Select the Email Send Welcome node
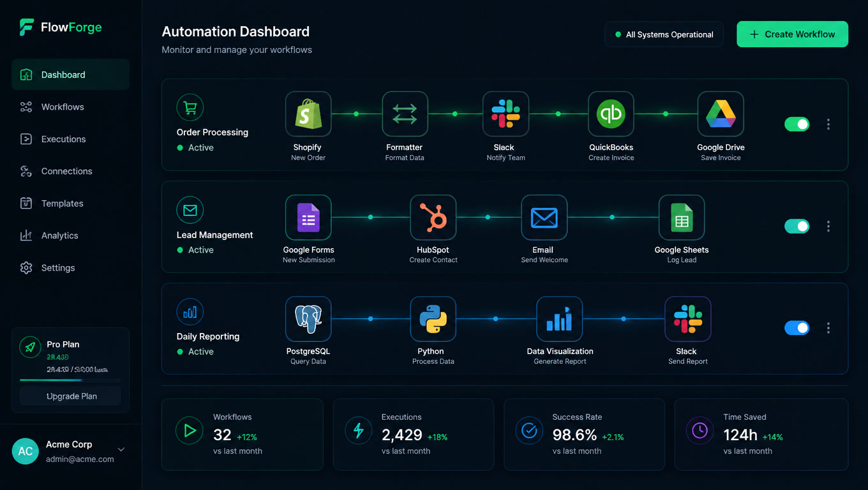This screenshot has height=490, width=868. 544,218
